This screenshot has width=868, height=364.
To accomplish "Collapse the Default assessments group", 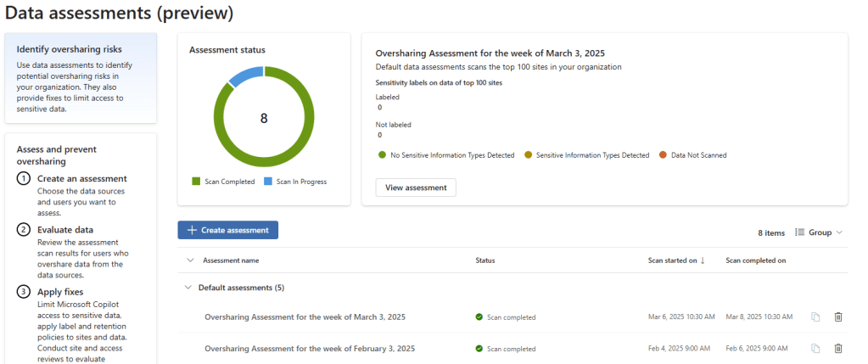I will click(188, 288).
